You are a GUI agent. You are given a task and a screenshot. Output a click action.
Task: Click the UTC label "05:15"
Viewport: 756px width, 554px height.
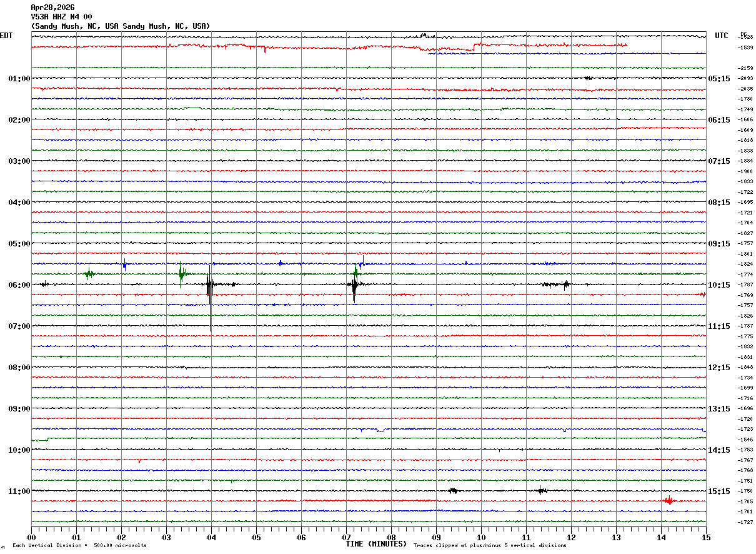pos(719,79)
